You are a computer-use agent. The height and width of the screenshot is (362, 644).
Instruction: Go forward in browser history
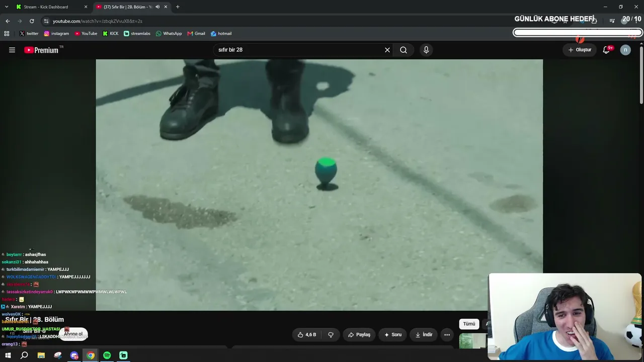pyautogui.click(x=20, y=21)
